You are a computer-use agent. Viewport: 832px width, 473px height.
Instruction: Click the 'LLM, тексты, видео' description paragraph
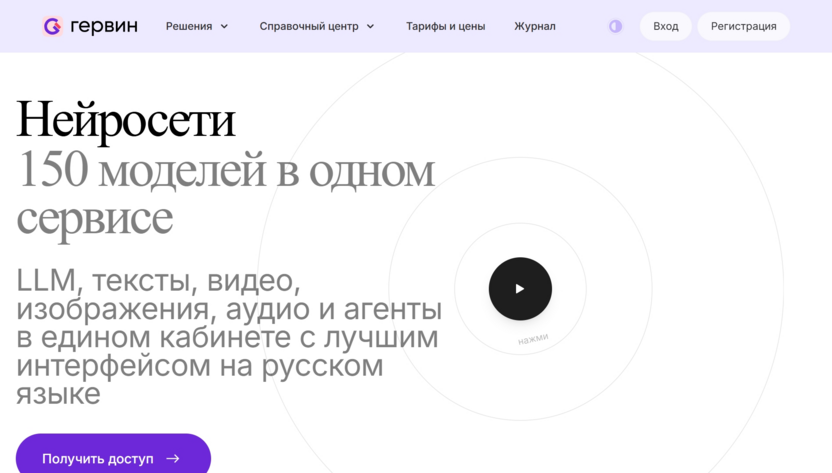(229, 337)
